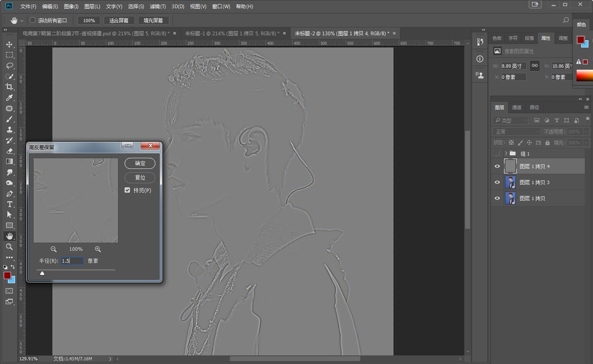Select the Rectangle shape tool

click(9, 225)
